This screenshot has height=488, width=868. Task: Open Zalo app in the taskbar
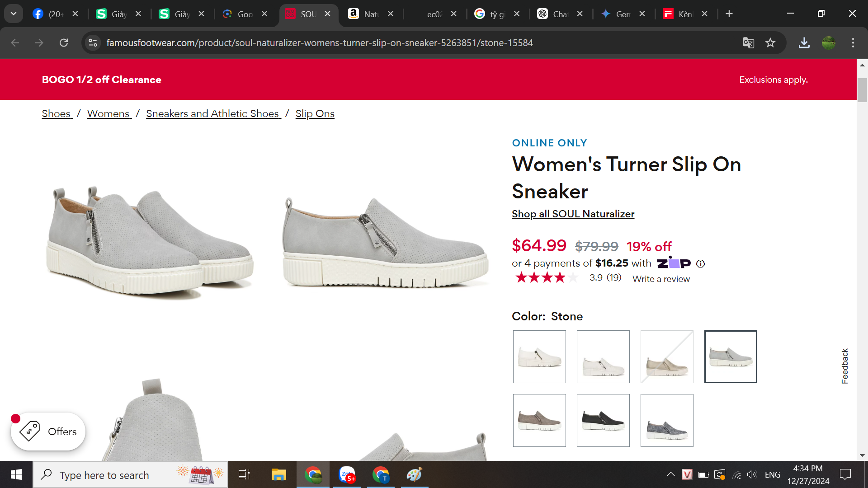point(347,475)
